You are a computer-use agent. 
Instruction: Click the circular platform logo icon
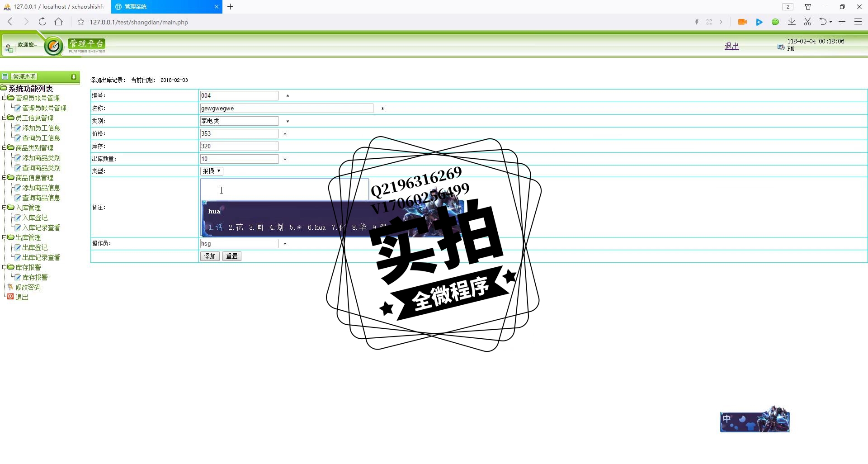click(x=53, y=46)
